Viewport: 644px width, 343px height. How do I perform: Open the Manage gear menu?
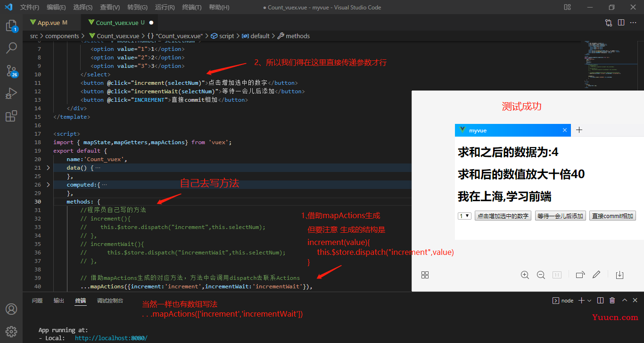11,331
